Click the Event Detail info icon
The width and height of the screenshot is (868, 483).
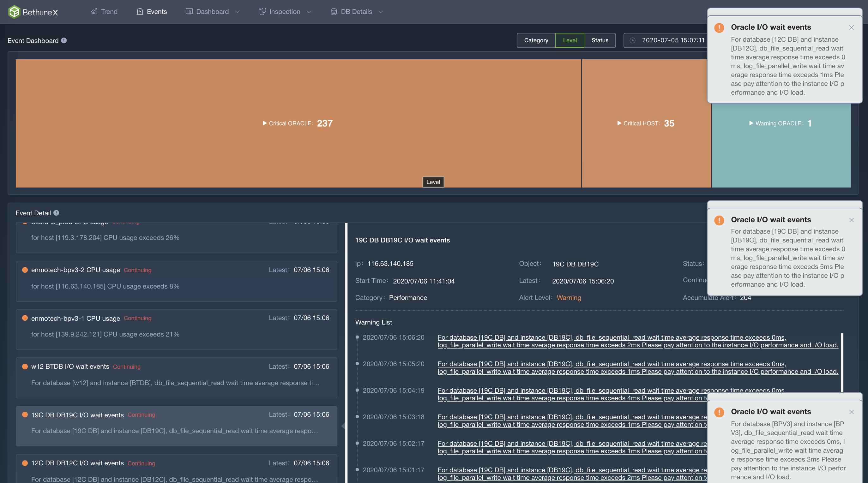pos(56,213)
